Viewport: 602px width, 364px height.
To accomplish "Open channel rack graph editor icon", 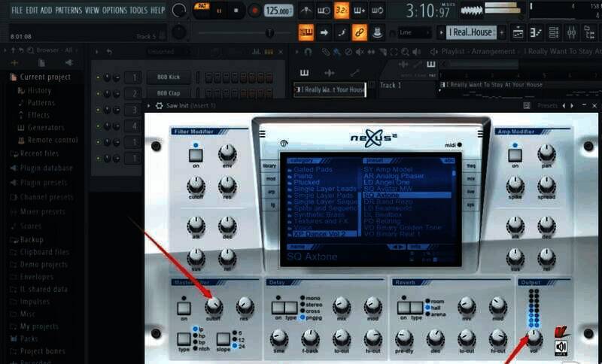I will tap(256, 52).
